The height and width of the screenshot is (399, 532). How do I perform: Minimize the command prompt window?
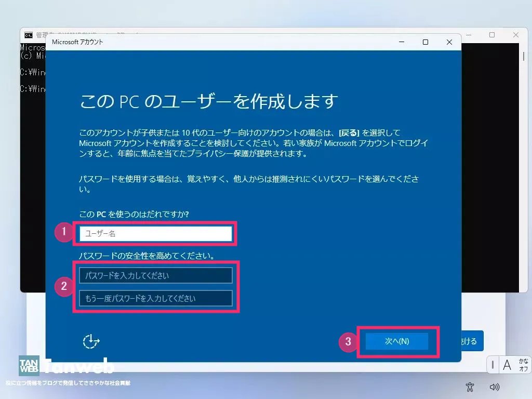[469, 35]
